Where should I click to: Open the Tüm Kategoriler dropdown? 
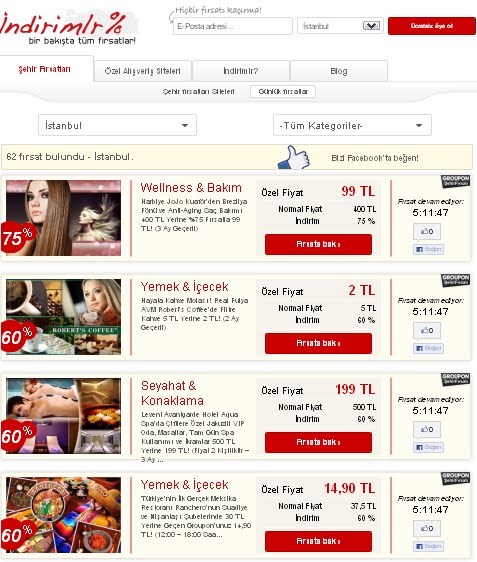352,125
